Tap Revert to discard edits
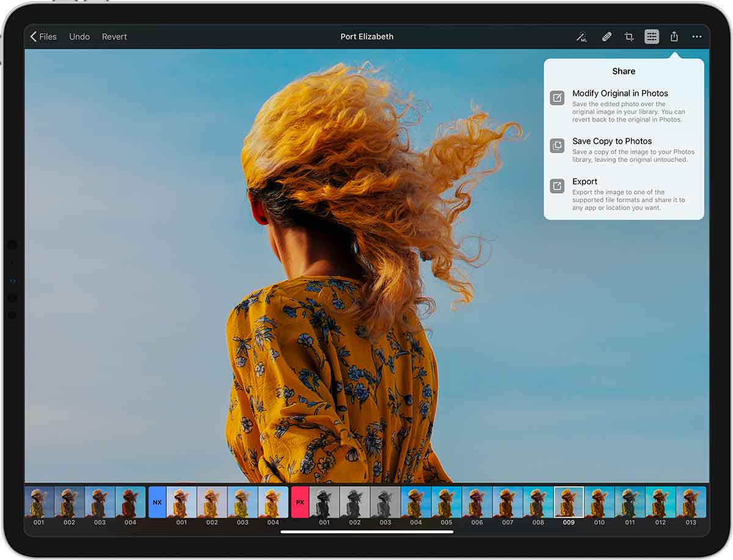The image size is (733, 560). coord(114,37)
